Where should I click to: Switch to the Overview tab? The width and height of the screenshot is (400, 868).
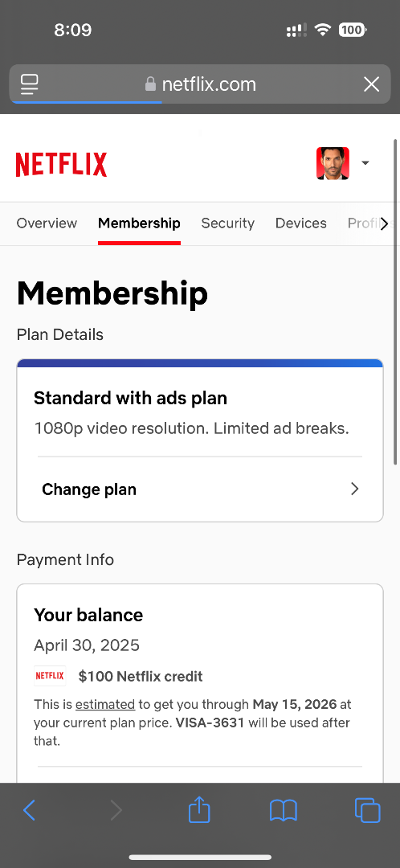pos(47,223)
